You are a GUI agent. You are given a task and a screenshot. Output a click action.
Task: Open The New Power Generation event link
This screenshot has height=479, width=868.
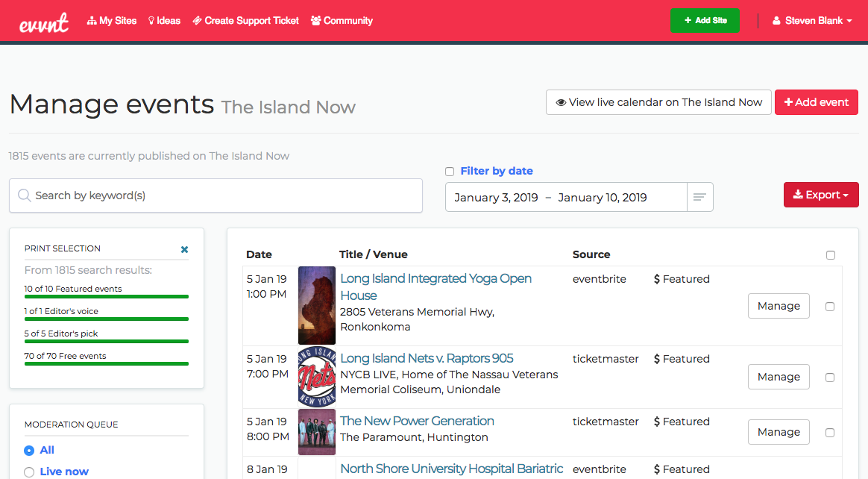click(417, 421)
